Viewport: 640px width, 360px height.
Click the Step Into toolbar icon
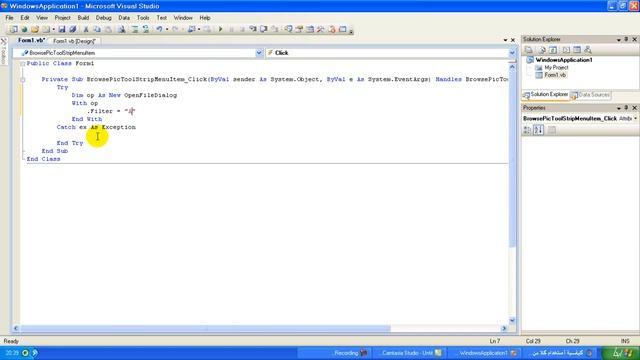tap(253, 29)
